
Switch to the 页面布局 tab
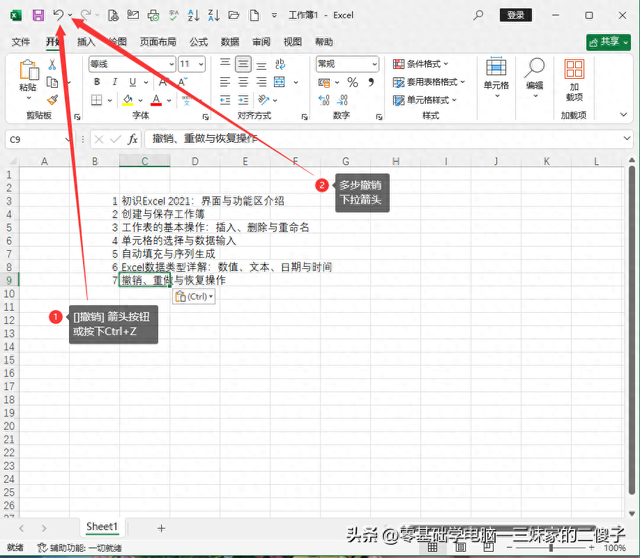click(x=158, y=42)
